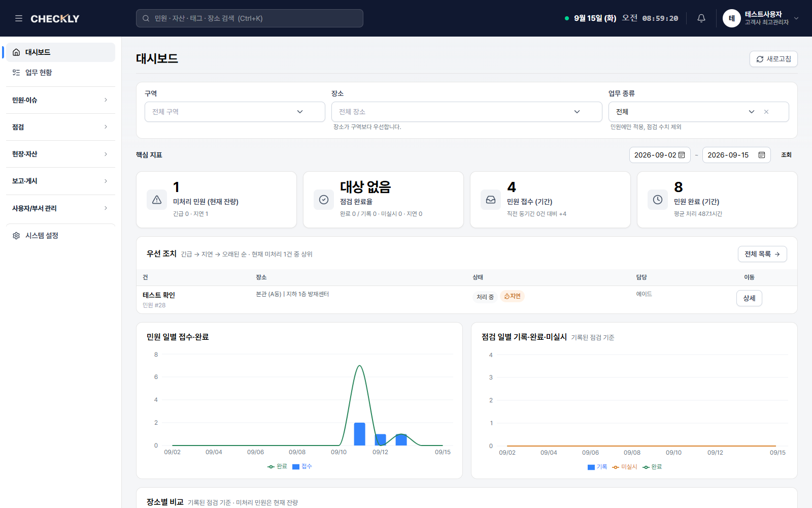This screenshot has width=812, height=508.
Task: Open the 전체 장소 dropdown
Action: (x=467, y=112)
